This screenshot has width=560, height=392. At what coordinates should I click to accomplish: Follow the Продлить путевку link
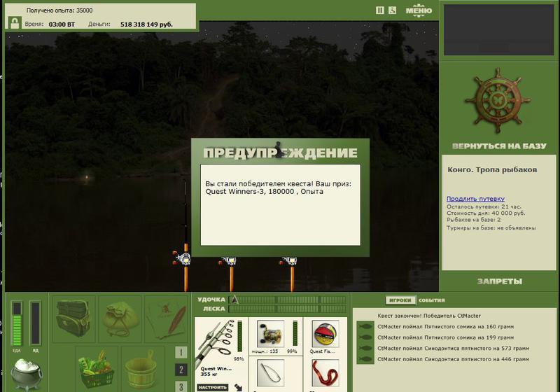pyautogui.click(x=475, y=199)
